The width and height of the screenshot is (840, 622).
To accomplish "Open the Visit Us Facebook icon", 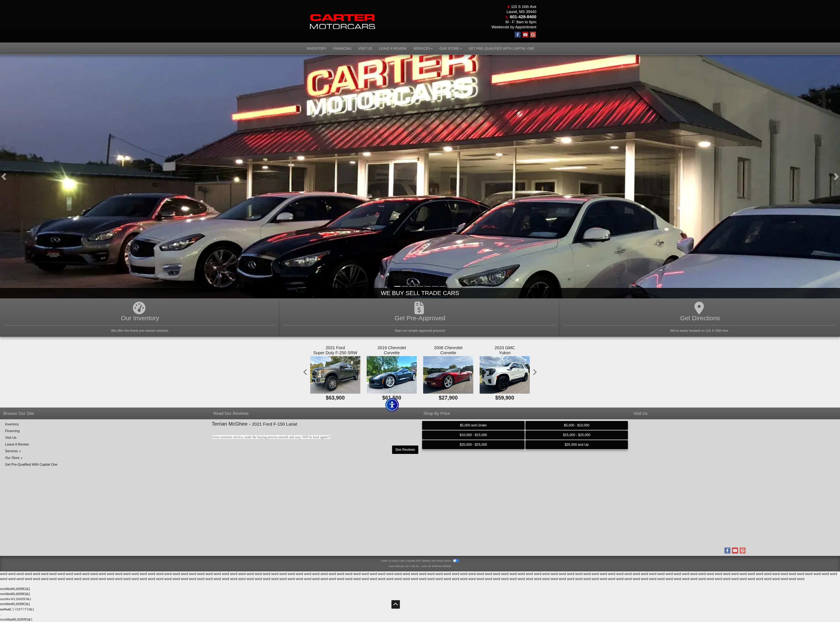I will [x=727, y=550].
